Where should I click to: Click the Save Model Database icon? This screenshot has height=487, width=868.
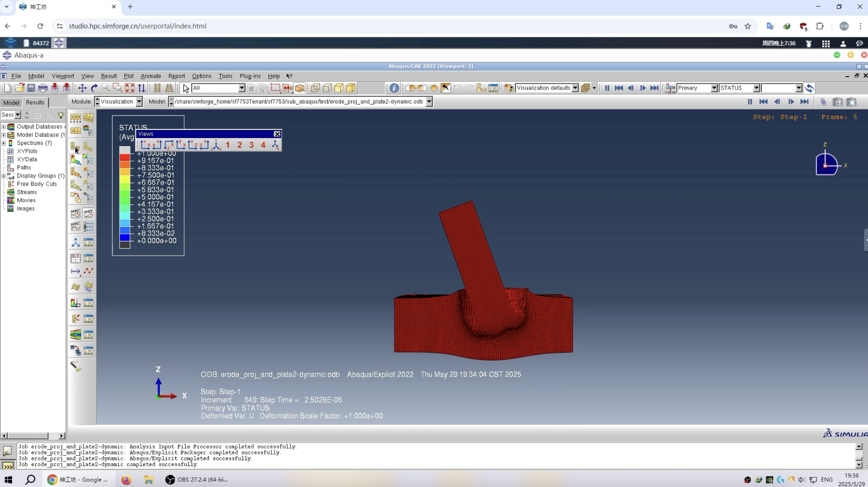(x=31, y=88)
